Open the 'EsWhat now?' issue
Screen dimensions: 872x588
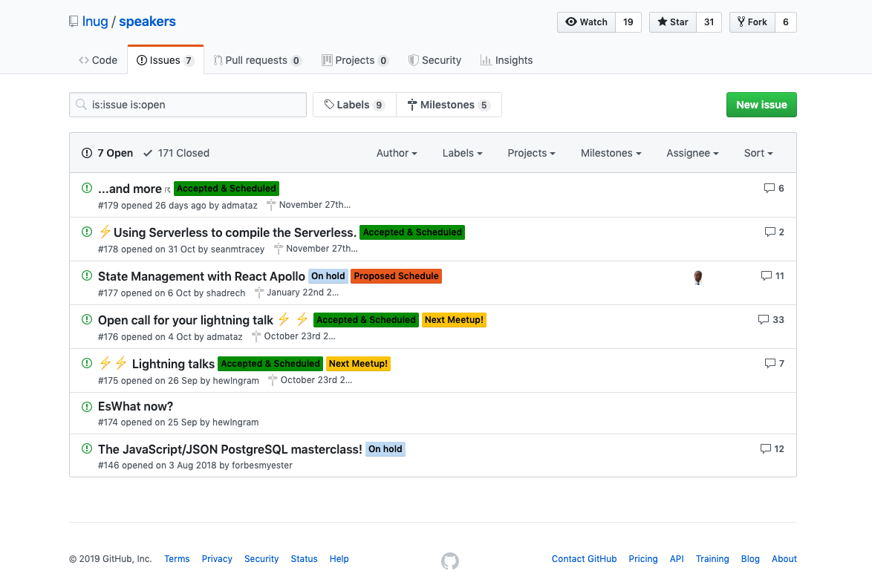click(x=136, y=406)
